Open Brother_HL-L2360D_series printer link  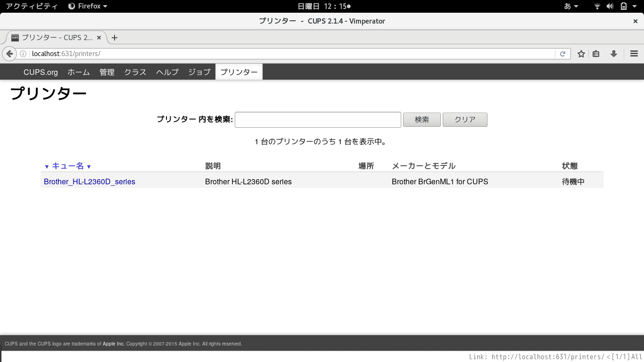pyautogui.click(x=90, y=181)
